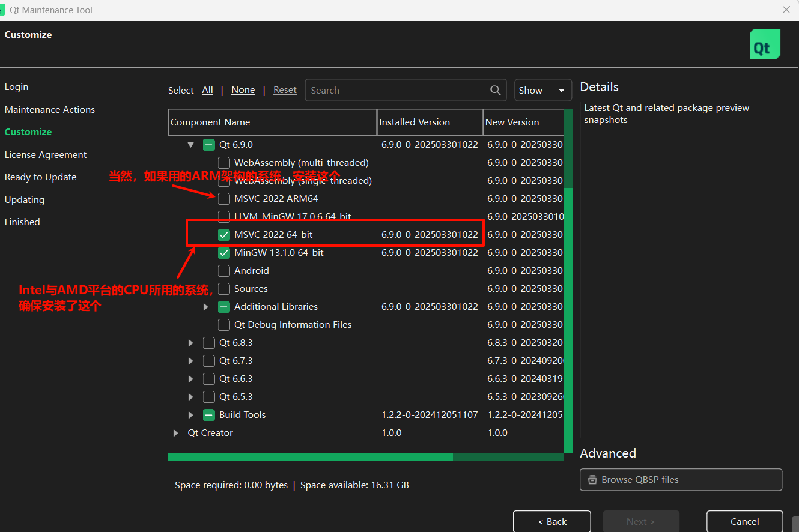Check the Qt 6.6.3 checkbox
799x532 pixels.
tap(209, 379)
